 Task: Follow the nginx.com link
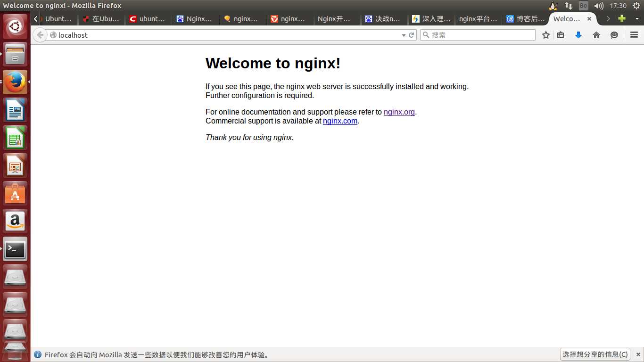[x=340, y=121]
